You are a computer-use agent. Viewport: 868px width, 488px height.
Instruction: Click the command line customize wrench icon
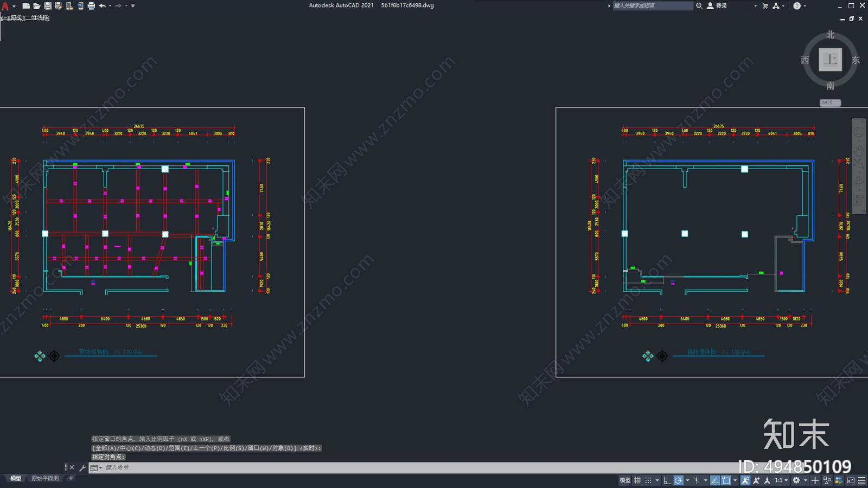pos(82,467)
